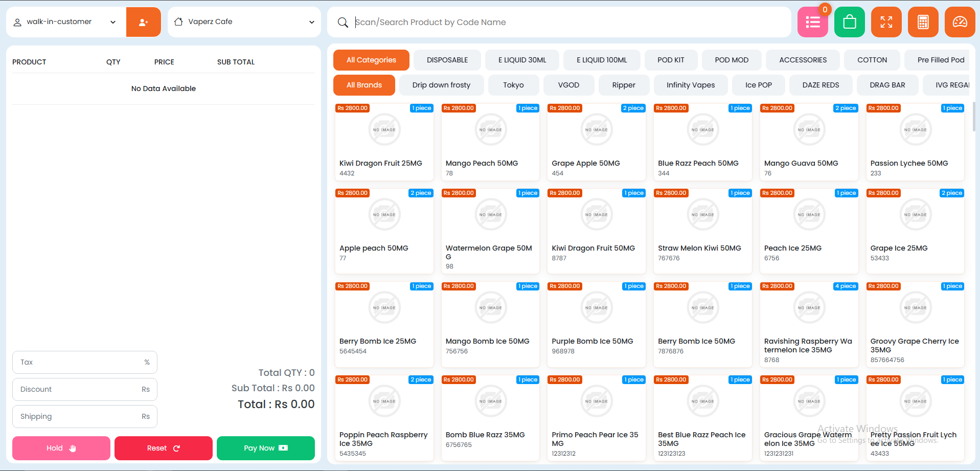This screenshot has height=471, width=980.
Task: Select Mango Bomb Ice 50MG product
Action: (491, 325)
